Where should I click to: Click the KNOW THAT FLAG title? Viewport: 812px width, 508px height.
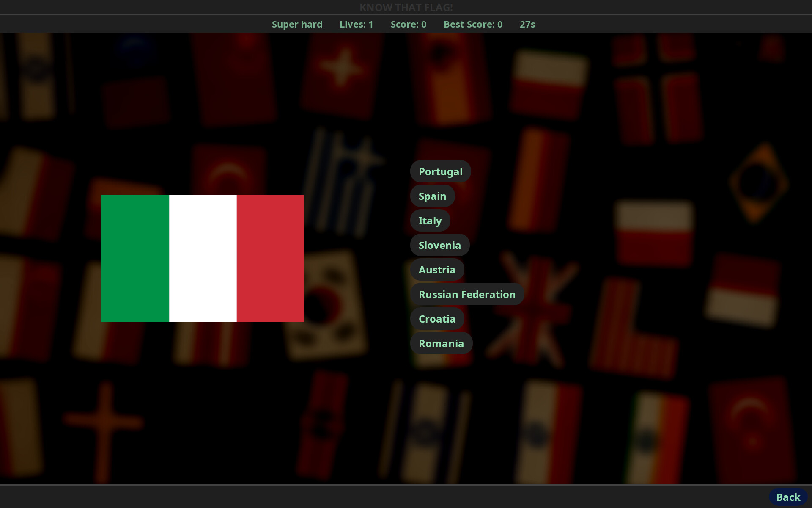click(406, 7)
